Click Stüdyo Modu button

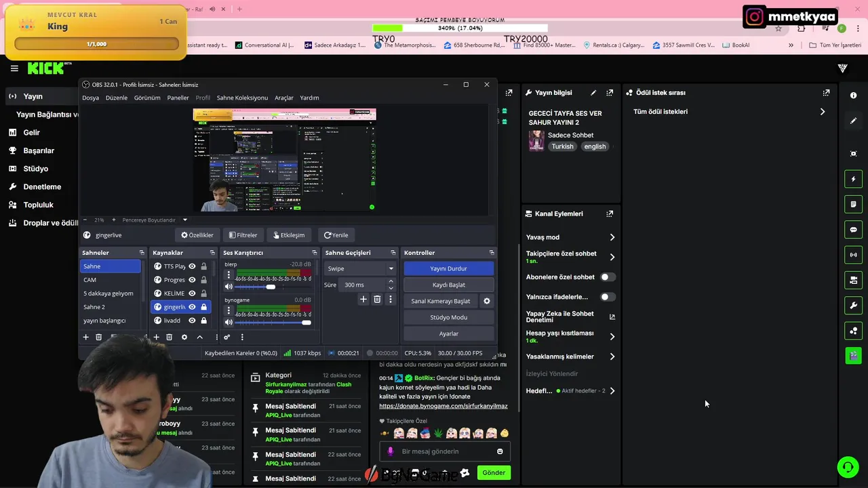click(448, 317)
